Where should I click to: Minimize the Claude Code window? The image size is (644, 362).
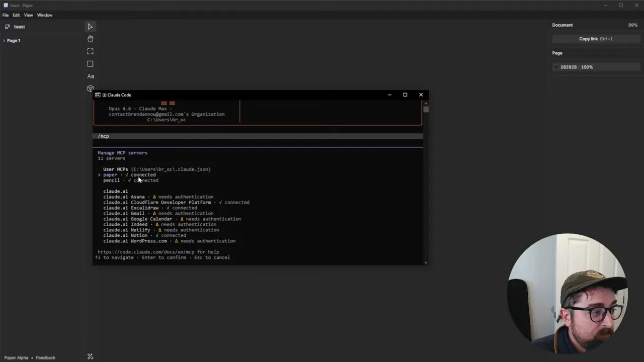pos(389,95)
